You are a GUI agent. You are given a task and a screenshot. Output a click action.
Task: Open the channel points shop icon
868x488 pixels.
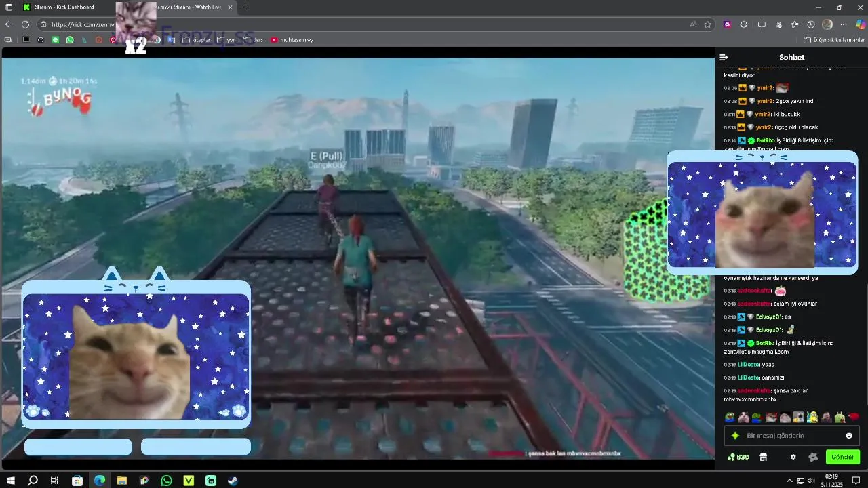[763, 457]
